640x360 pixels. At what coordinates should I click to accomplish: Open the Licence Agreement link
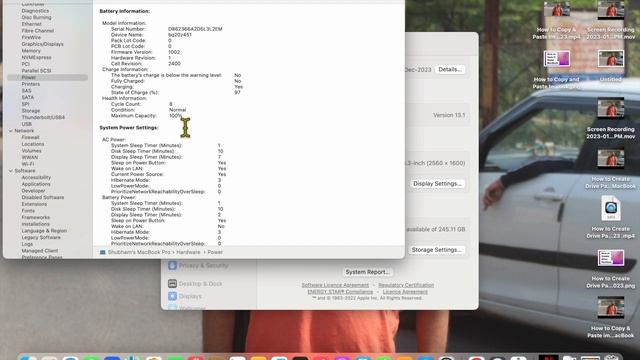pos(405,292)
